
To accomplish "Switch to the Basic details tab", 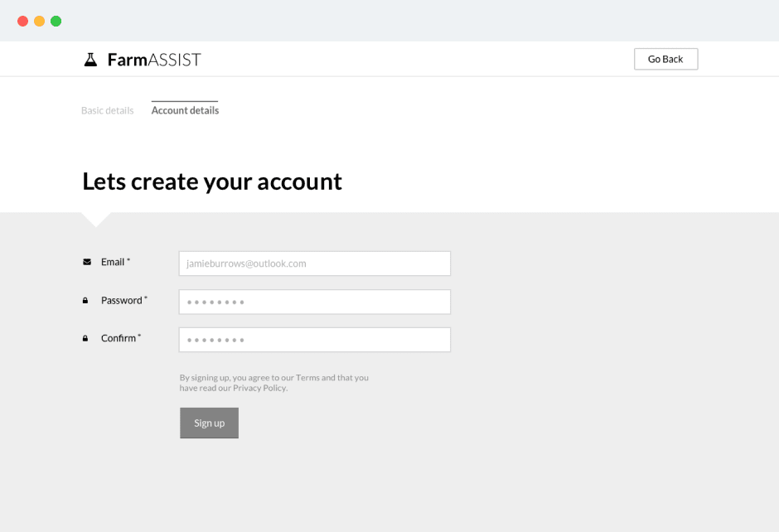I will pos(107,109).
